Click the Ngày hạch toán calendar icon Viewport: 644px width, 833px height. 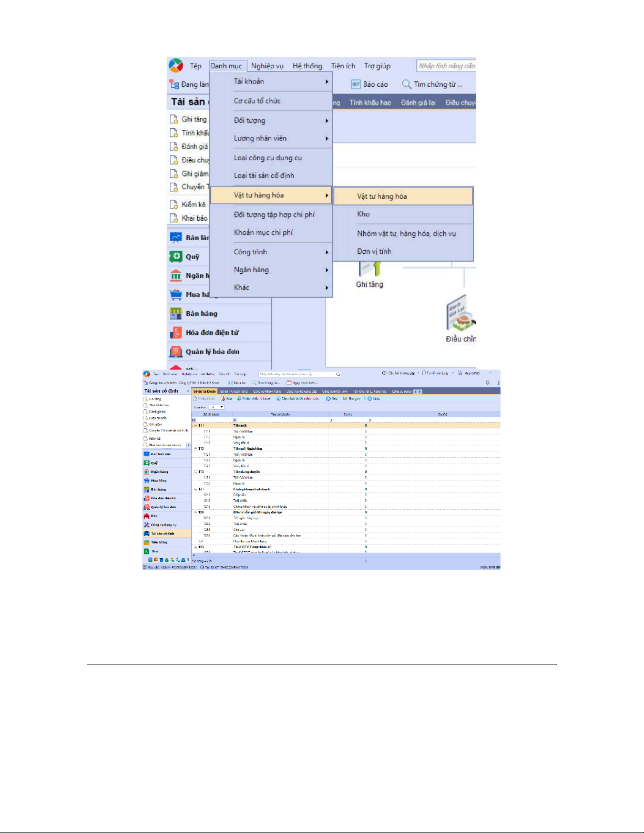click(289, 383)
